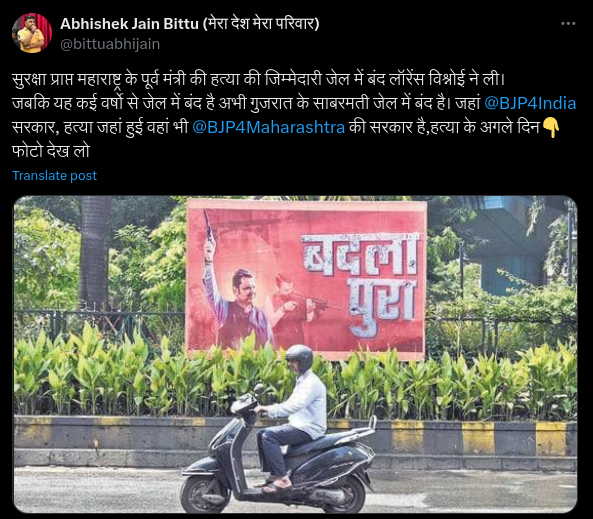Click Abhishek Jain Bittu's profile avatar

pos(32,33)
